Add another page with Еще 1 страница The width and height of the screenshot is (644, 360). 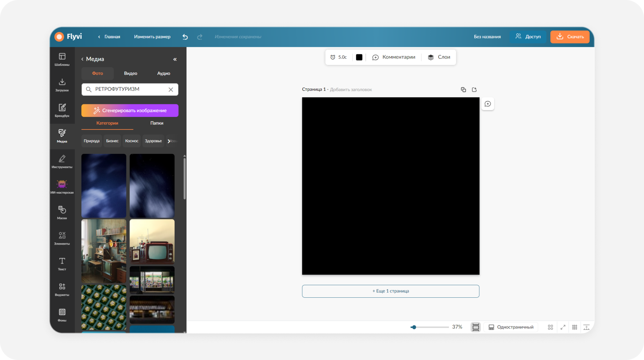coord(391,291)
